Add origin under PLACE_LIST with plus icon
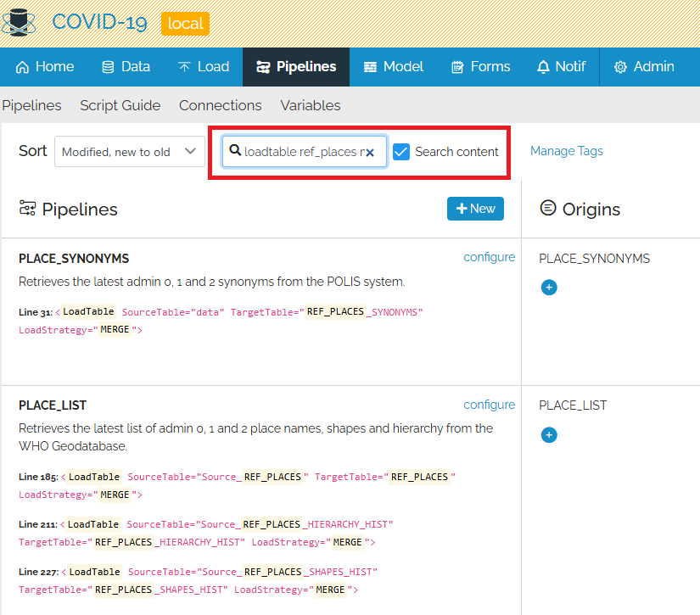 tap(549, 434)
